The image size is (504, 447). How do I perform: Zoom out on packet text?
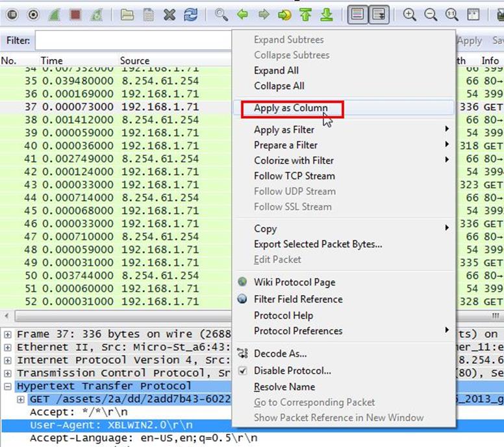[431, 15]
